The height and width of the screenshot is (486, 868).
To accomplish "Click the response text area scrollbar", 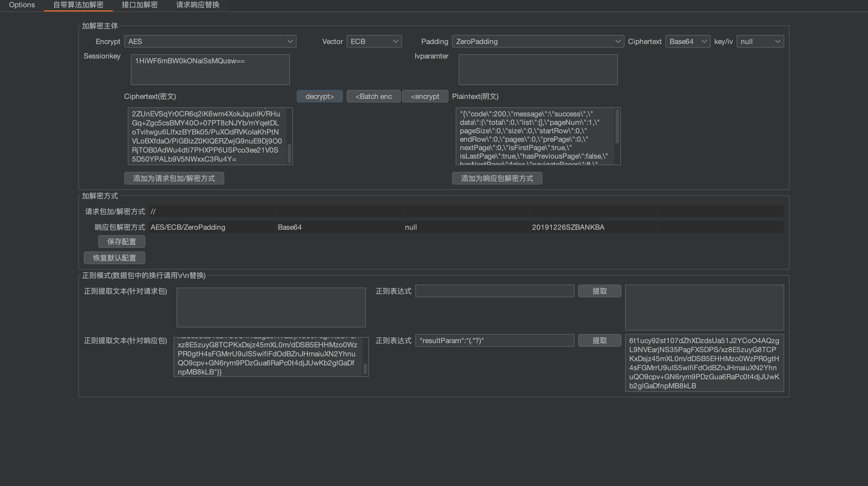I will [x=365, y=369].
